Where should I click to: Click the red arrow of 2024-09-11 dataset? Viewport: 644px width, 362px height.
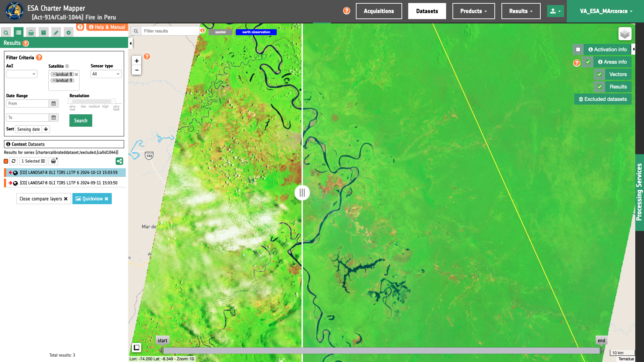coord(10,183)
